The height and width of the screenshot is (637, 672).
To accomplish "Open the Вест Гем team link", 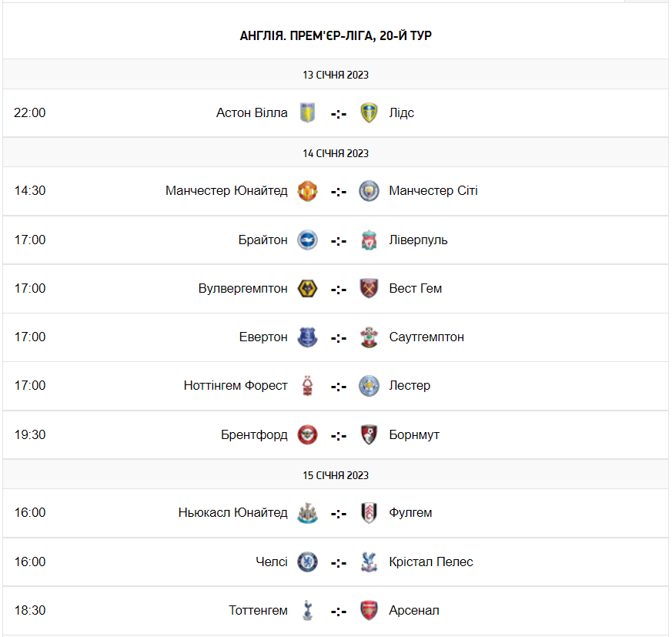I will [416, 289].
